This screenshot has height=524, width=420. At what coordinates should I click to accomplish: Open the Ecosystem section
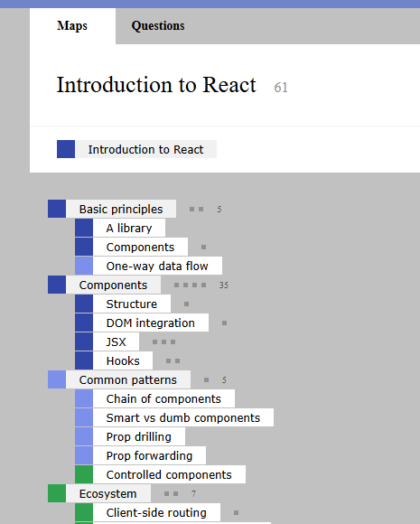pos(108,493)
